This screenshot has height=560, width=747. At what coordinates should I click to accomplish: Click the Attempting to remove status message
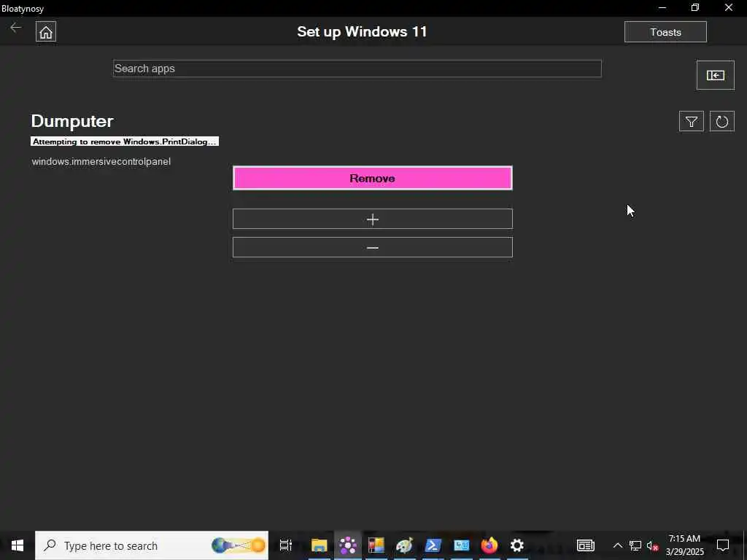point(125,141)
